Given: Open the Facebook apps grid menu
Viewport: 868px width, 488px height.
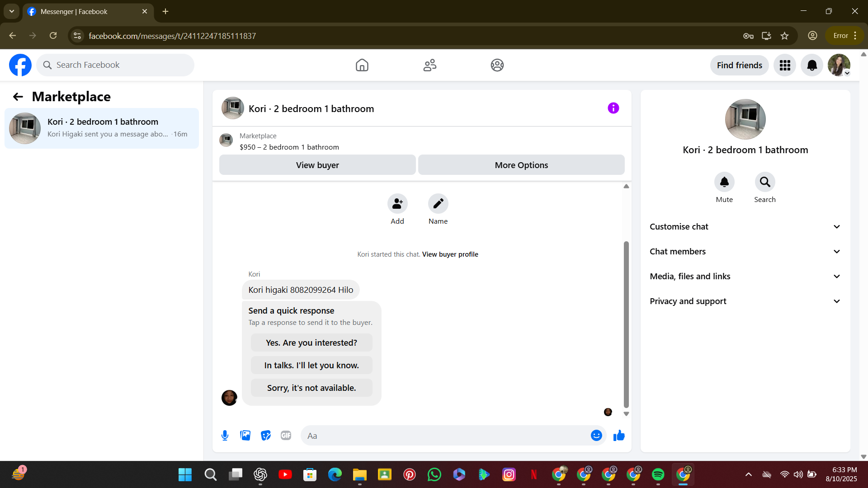Looking at the screenshot, I should pyautogui.click(x=785, y=66).
